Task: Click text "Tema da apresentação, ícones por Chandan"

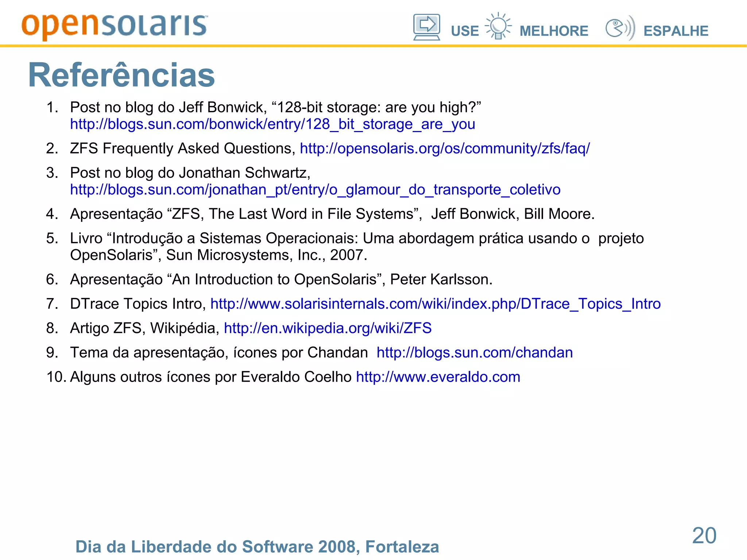Action: click(x=219, y=352)
